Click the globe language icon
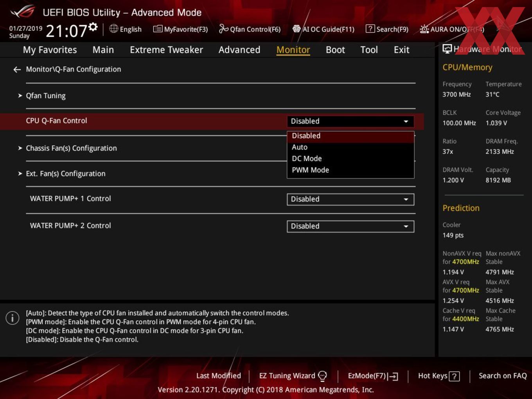The image size is (532, 399). 113,29
